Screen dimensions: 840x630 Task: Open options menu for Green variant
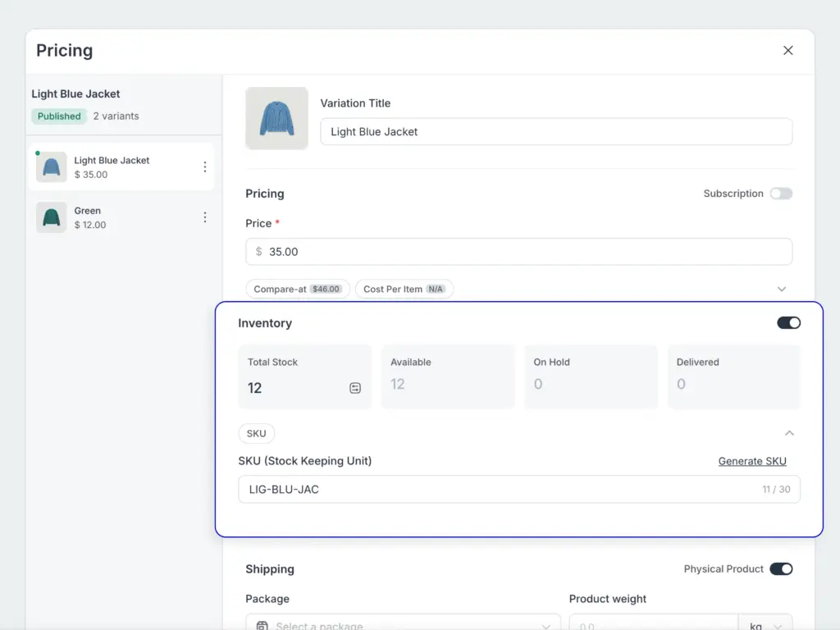pos(204,217)
